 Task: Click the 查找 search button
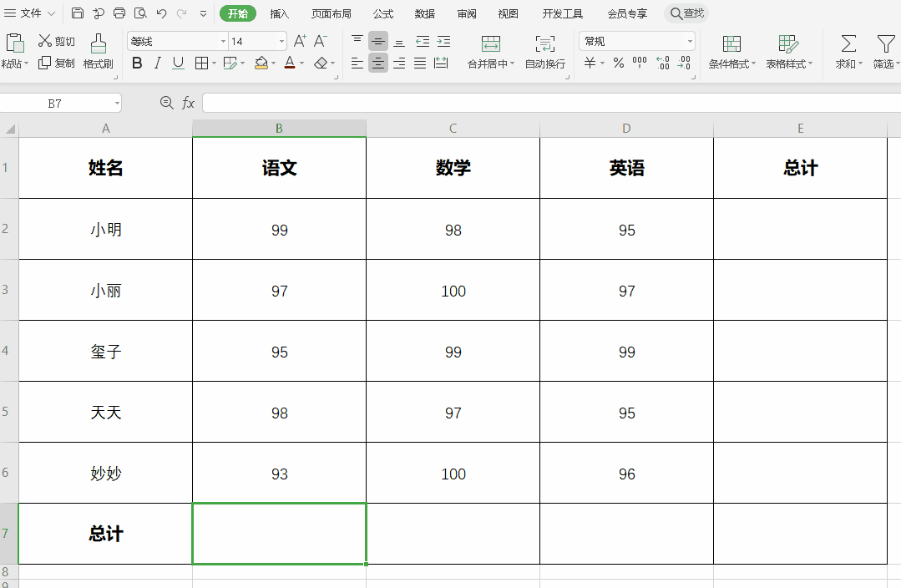click(686, 13)
